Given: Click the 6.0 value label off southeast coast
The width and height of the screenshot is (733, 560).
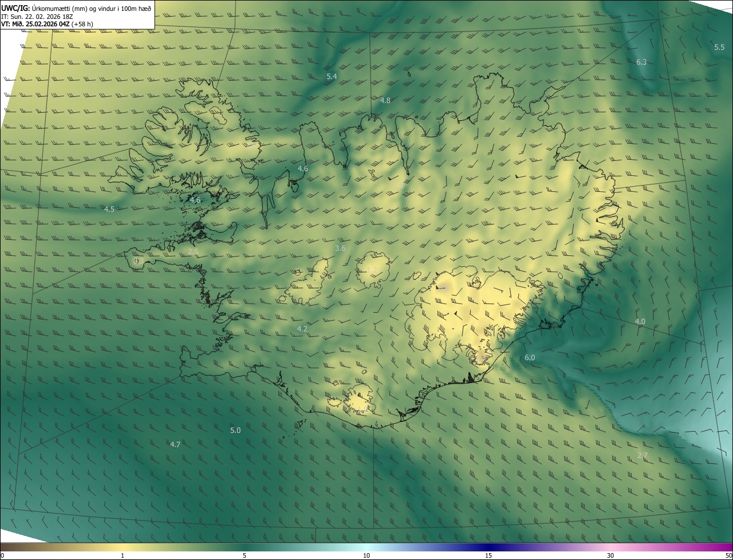Looking at the screenshot, I should click(x=530, y=357).
